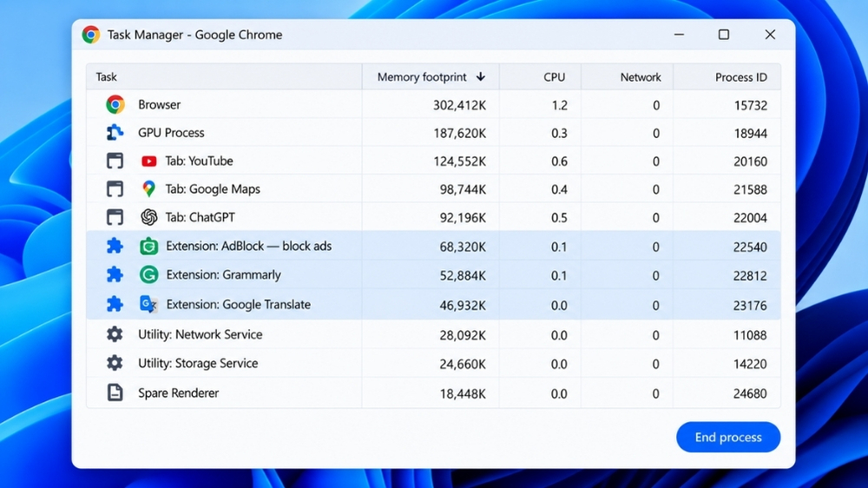Click the Google Translate extension icon
The height and width of the screenshot is (488, 868).
point(148,304)
